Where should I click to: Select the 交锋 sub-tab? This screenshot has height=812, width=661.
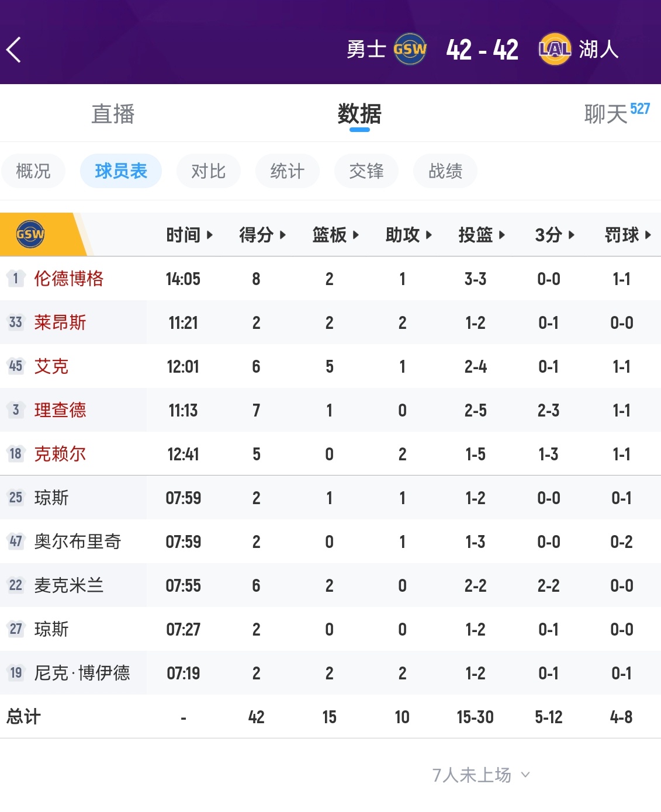click(x=366, y=171)
